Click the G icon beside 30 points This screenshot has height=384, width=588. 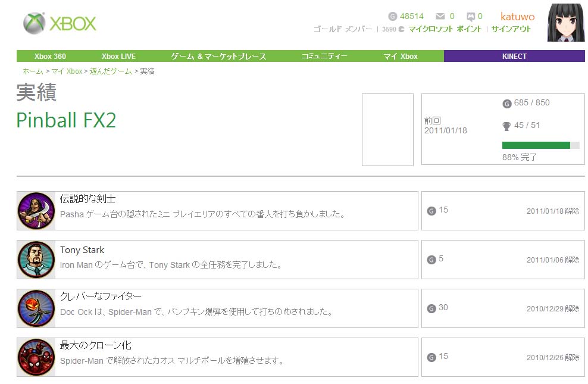pos(431,308)
